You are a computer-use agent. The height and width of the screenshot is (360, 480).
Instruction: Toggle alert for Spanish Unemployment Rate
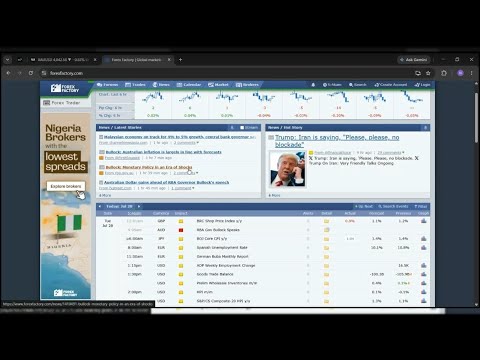click(x=308, y=248)
